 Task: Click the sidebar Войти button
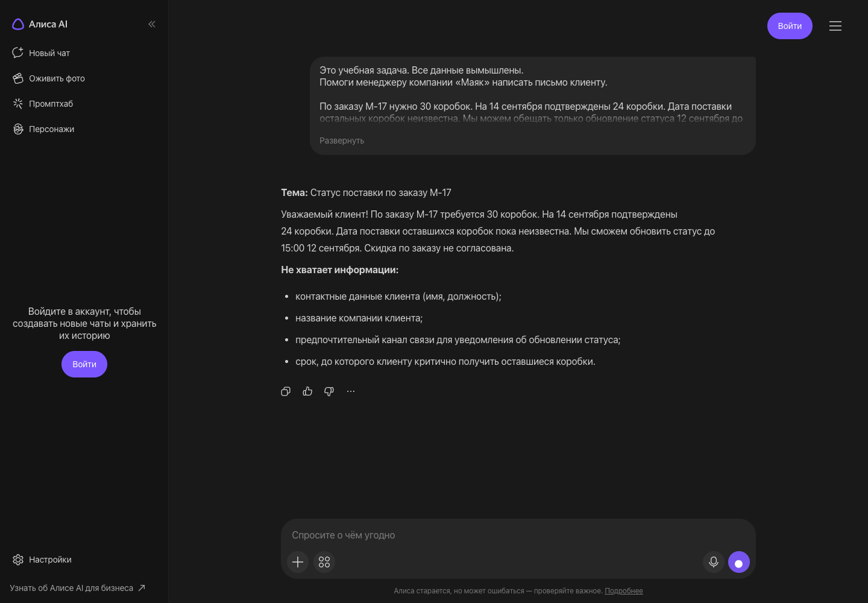coord(84,364)
